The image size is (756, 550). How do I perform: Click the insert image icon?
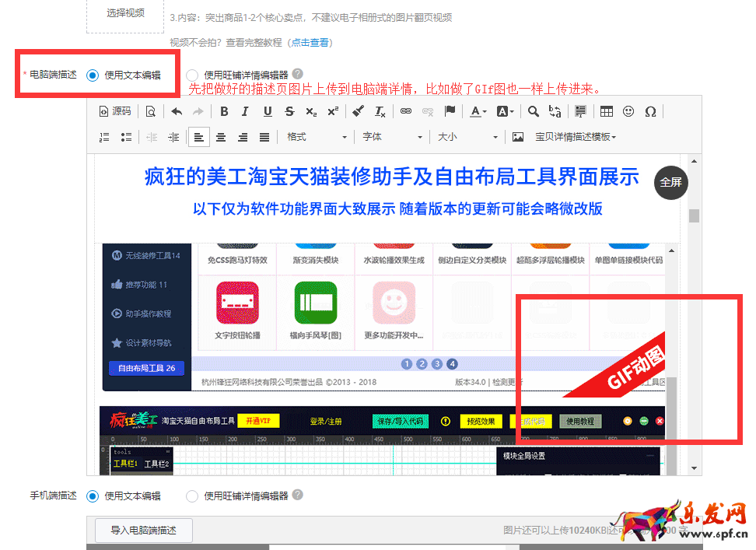(x=518, y=137)
